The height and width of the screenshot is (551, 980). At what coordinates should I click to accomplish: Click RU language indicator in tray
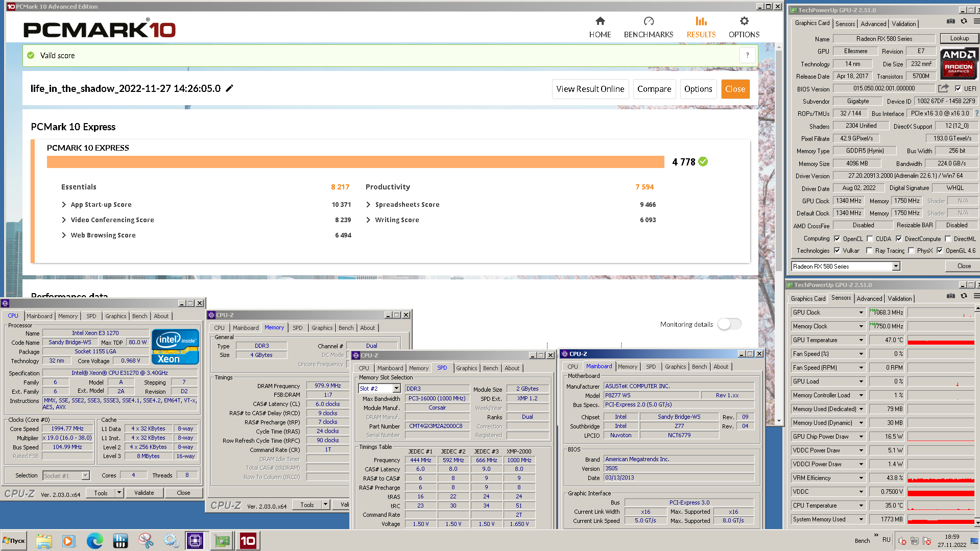[887, 540]
